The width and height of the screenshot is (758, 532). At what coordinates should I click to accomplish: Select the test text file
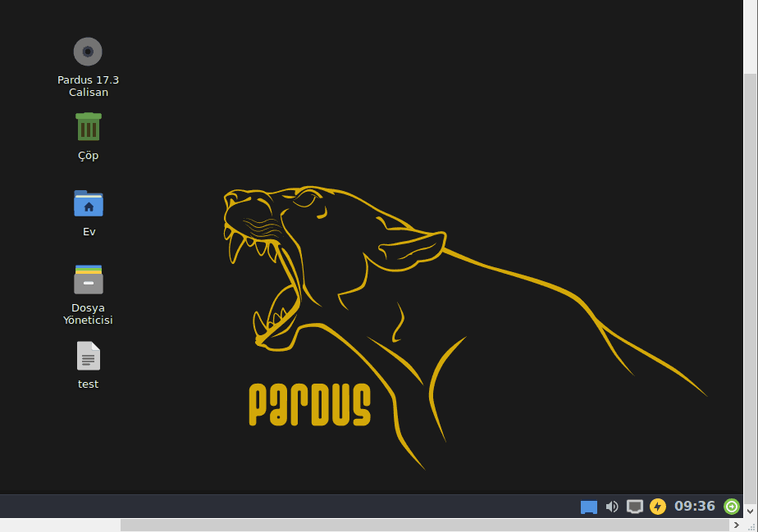(x=88, y=357)
